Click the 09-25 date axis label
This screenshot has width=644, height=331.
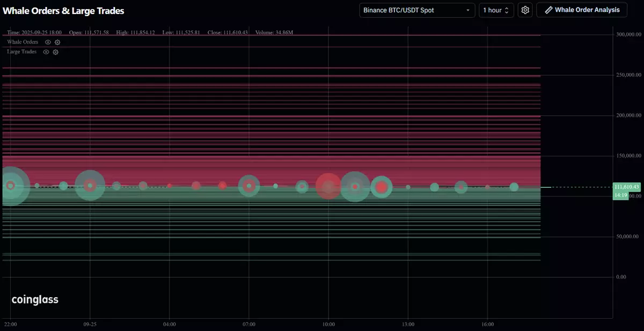90,325
